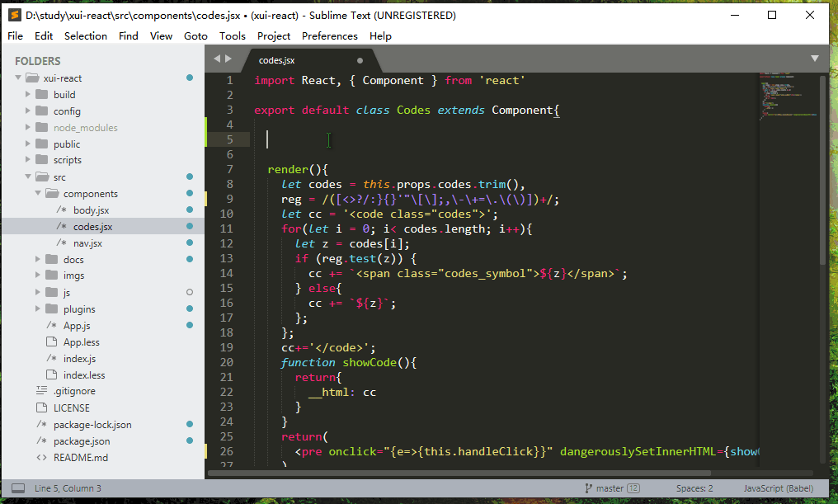Viewport: 838px width, 504px height.
Task: Collapse the xui-react root folder
Action: 18,78
